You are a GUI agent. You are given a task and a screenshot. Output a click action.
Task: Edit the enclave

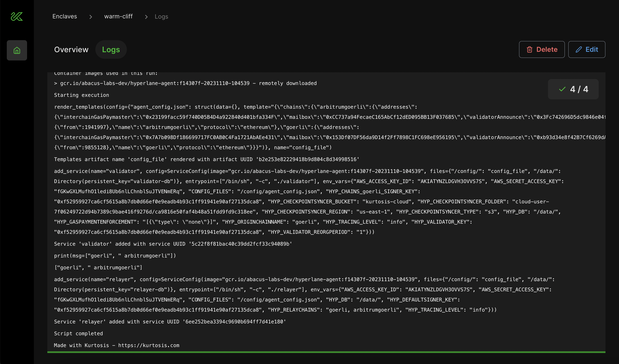tap(587, 50)
